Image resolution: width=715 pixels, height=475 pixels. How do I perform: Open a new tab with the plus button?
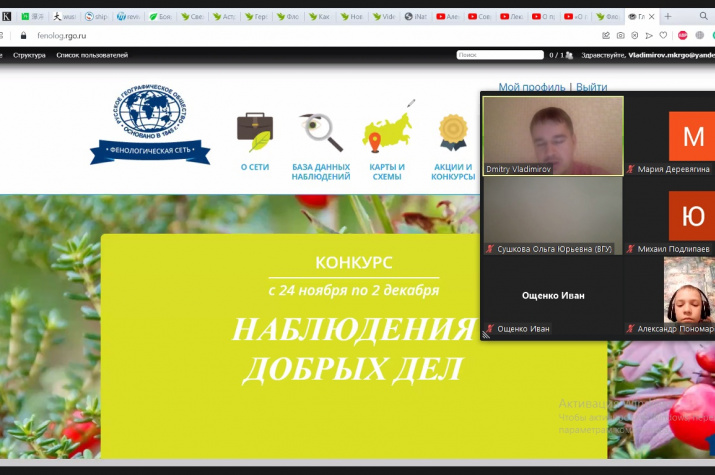(668, 17)
